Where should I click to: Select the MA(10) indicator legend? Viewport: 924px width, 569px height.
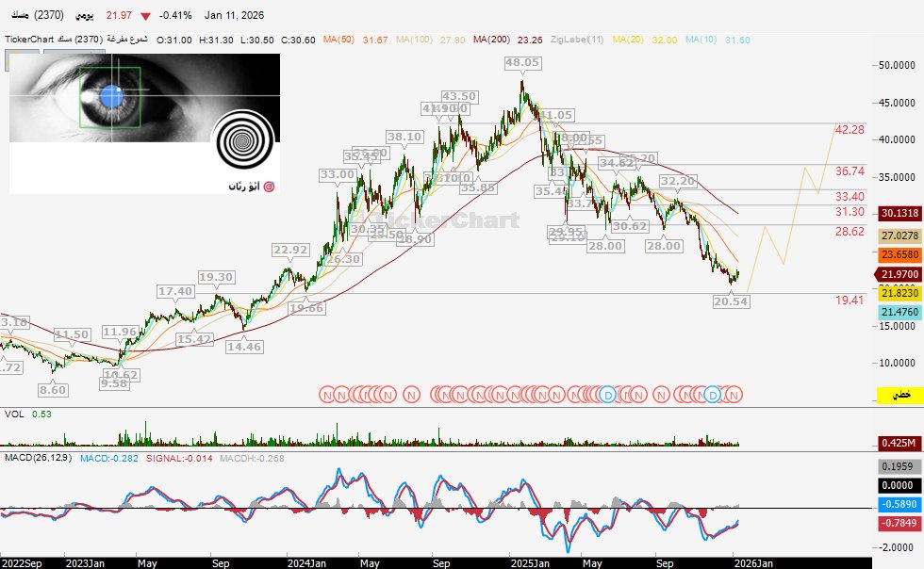tap(701, 40)
